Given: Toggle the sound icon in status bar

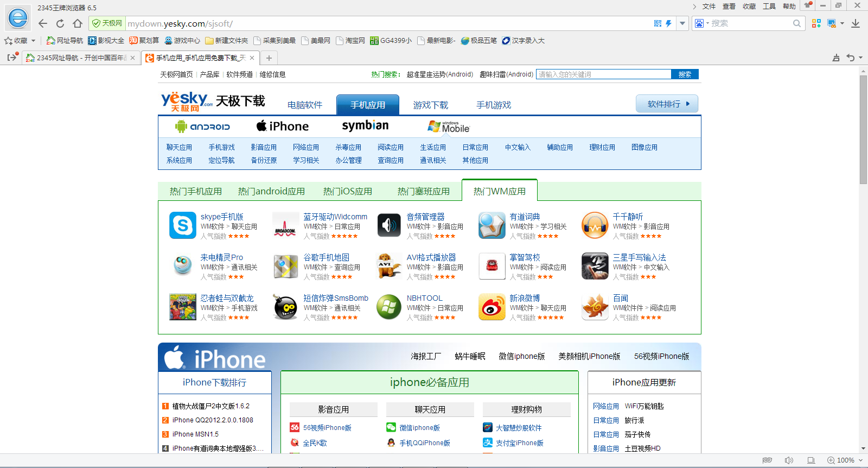Looking at the screenshot, I should [789, 460].
